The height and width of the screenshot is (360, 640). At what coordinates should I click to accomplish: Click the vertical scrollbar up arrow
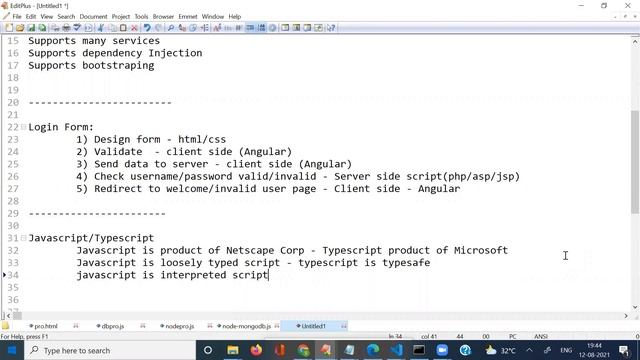pyautogui.click(x=635, y=41)
